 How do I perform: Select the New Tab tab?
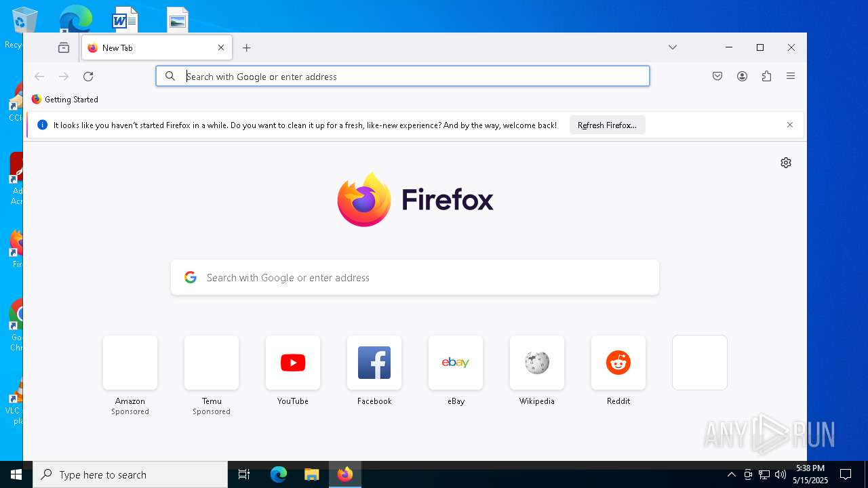point(157,47)
